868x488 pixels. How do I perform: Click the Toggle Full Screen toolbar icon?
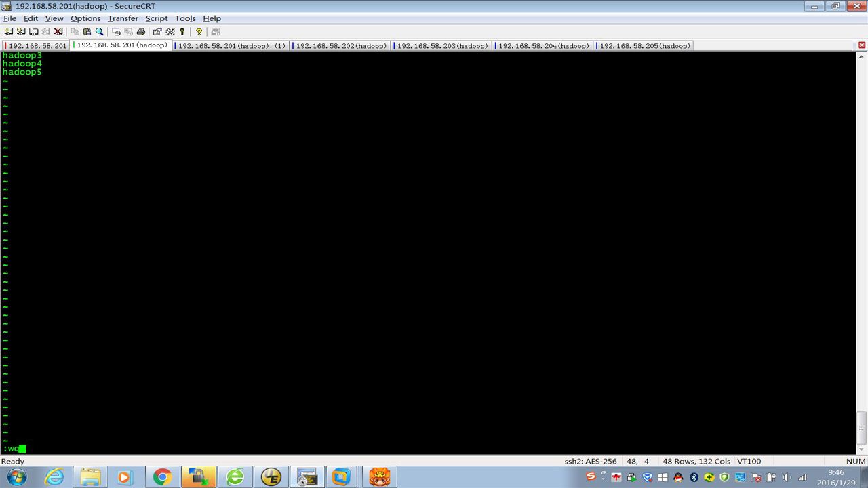[216, 32]
